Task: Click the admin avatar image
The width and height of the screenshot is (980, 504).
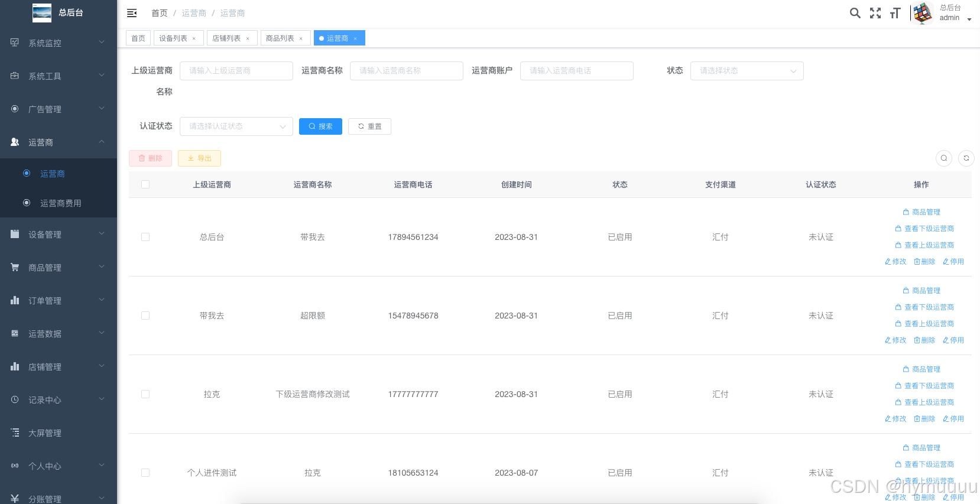Action: pos(923,13)
